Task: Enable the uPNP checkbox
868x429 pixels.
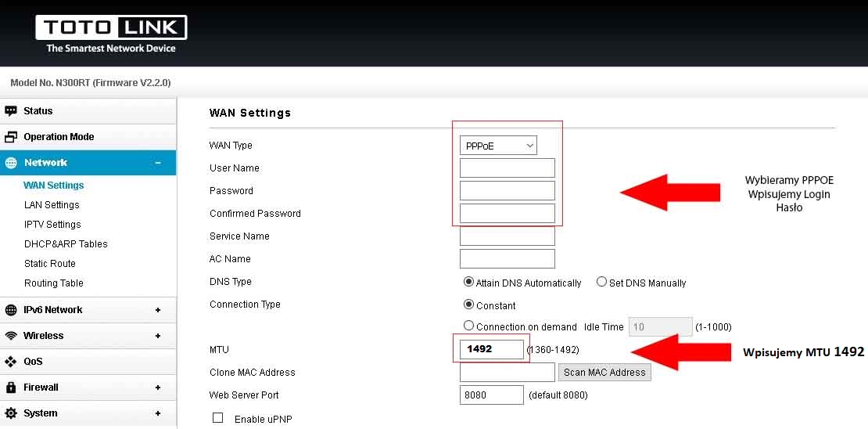Action: pyautogui.click(x=218, y=418)
